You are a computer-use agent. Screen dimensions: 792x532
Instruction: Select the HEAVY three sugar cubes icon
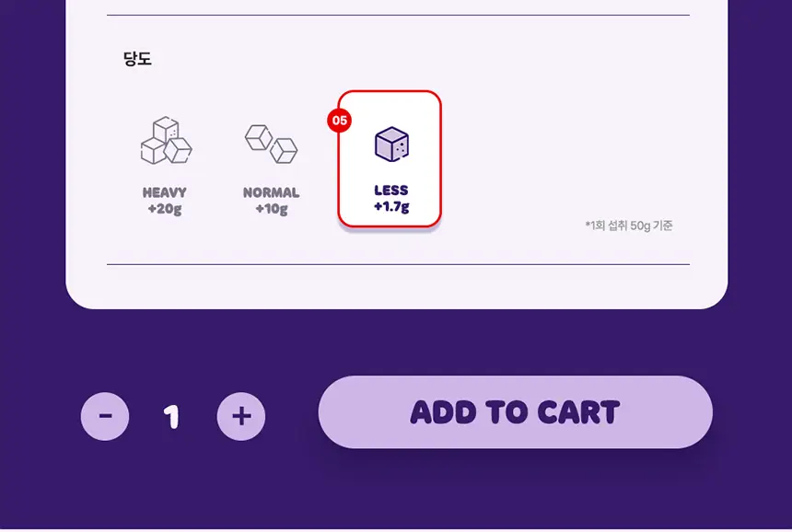(166, 140)
